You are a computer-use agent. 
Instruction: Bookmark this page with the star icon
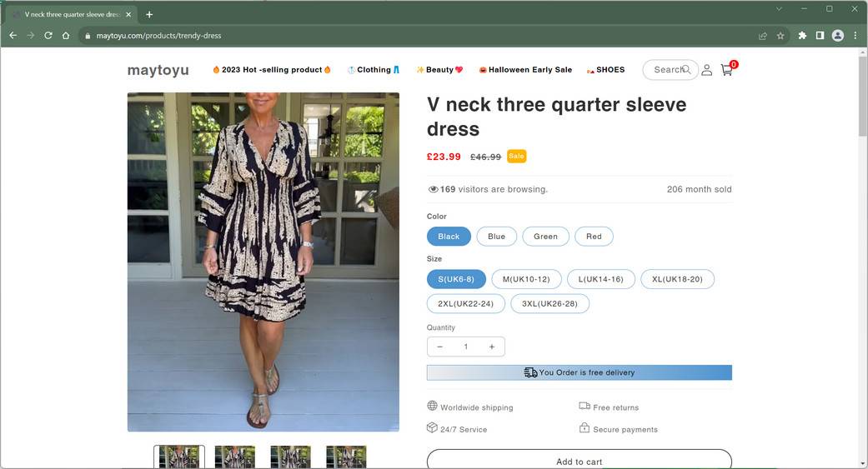(x=780, y=36)
